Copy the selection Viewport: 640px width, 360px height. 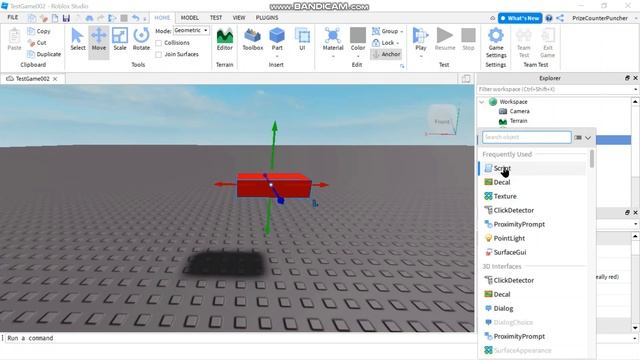pyautogui.click(x=39, y=31)
